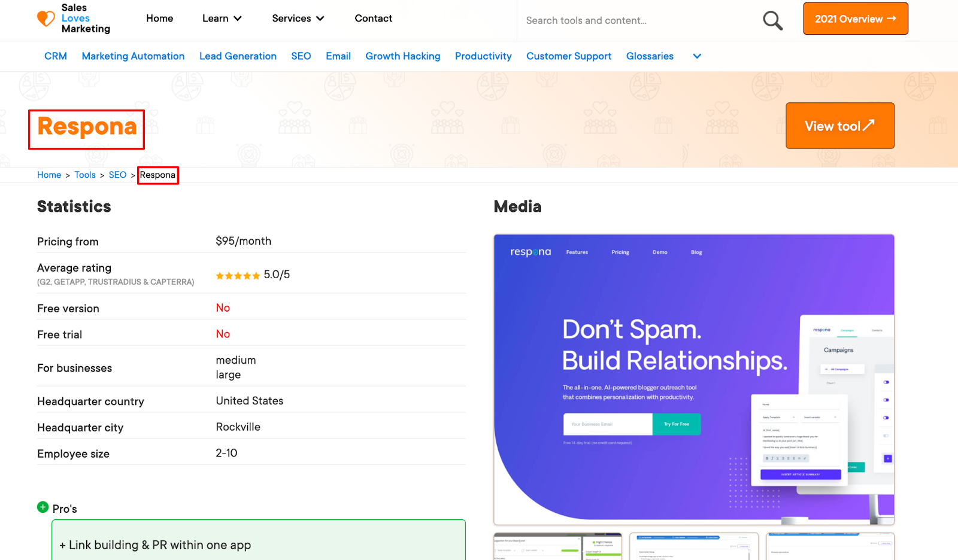Click the View tool button
This screenshot has width=958, height=560.
[840, 126]
